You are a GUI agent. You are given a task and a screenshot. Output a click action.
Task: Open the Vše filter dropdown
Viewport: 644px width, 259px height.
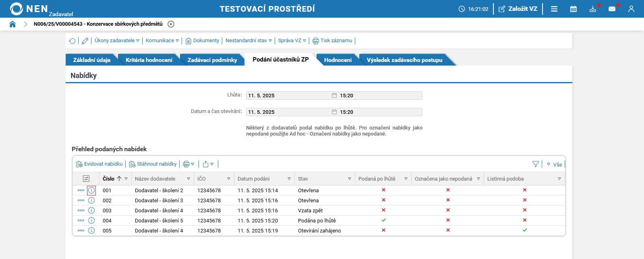point(554,164)
